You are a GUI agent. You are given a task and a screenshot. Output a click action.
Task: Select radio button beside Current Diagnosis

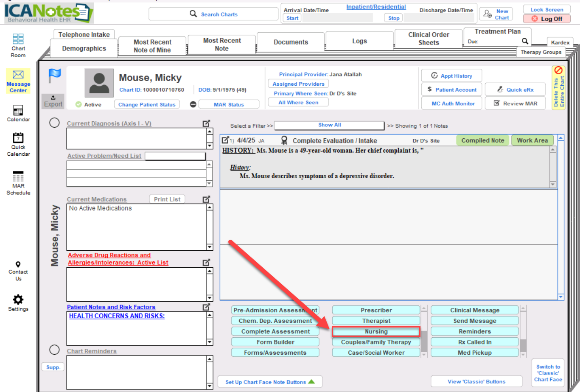click(54, 123)
